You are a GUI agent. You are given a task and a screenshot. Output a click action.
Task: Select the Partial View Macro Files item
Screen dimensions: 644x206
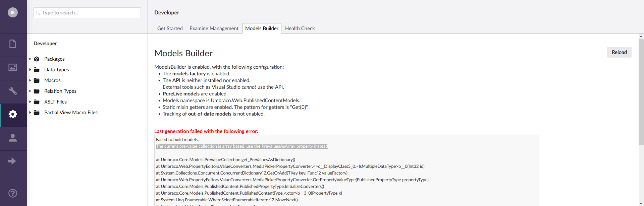[71, 113]
